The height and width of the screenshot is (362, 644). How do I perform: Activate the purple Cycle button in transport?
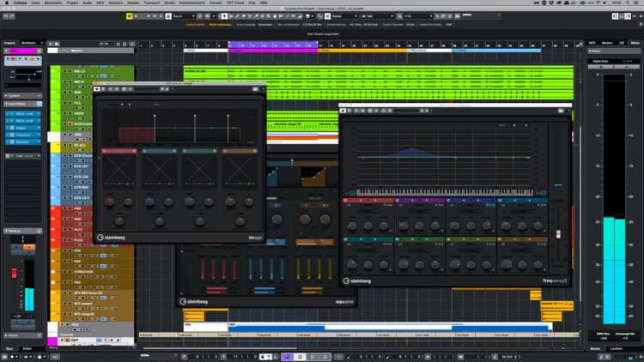tap(287, 357)
